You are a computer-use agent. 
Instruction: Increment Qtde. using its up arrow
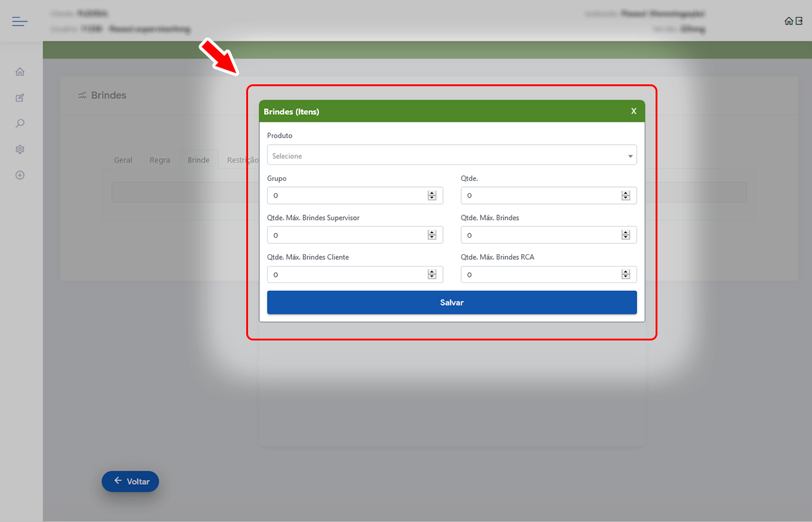[x=626, y=193]
